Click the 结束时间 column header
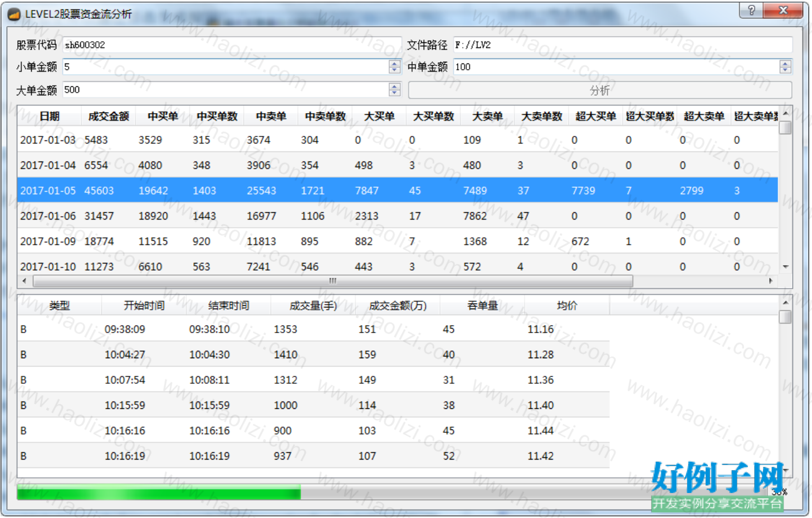The height and width of the screenshot is (518, 812). pos(229,306)
